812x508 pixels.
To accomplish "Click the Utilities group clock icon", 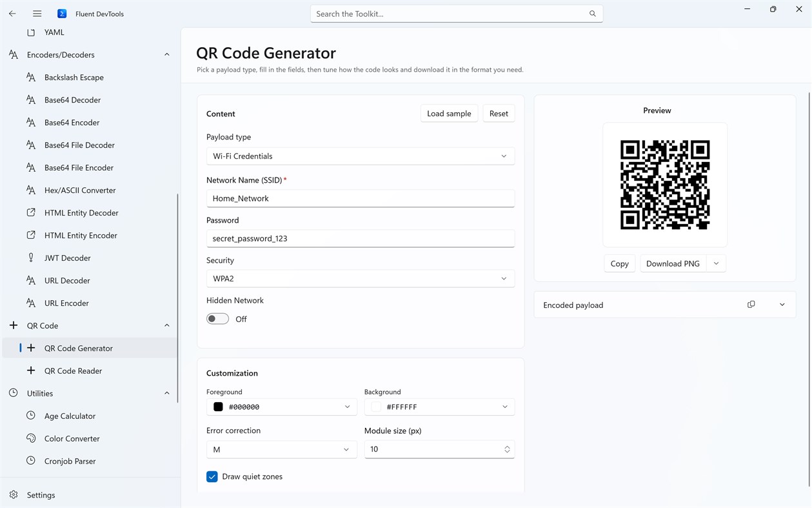I will pos(14,393).
